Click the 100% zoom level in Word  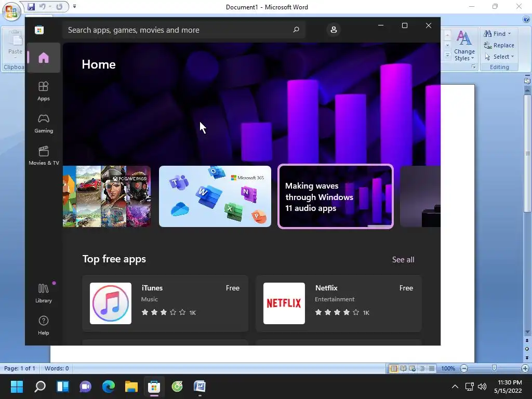click(448, 368)
